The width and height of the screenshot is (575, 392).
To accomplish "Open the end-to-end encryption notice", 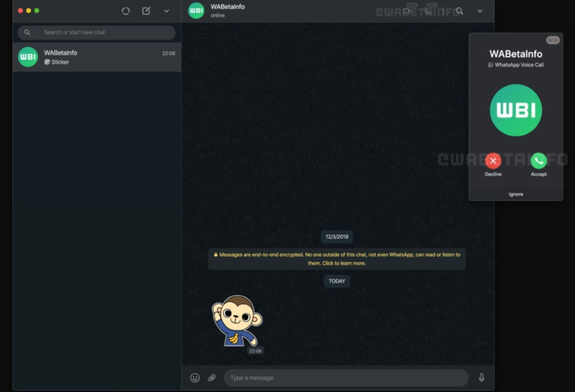I will pos(337,259).
